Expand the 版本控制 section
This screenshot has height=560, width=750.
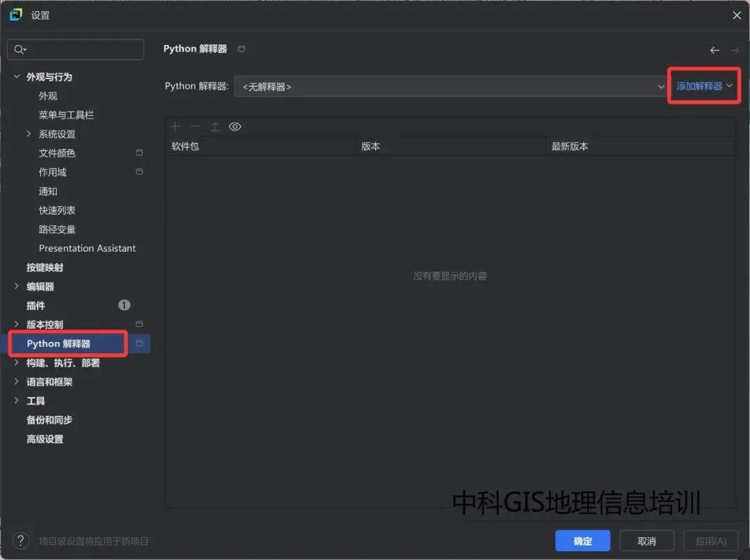(x=17, y=324)
